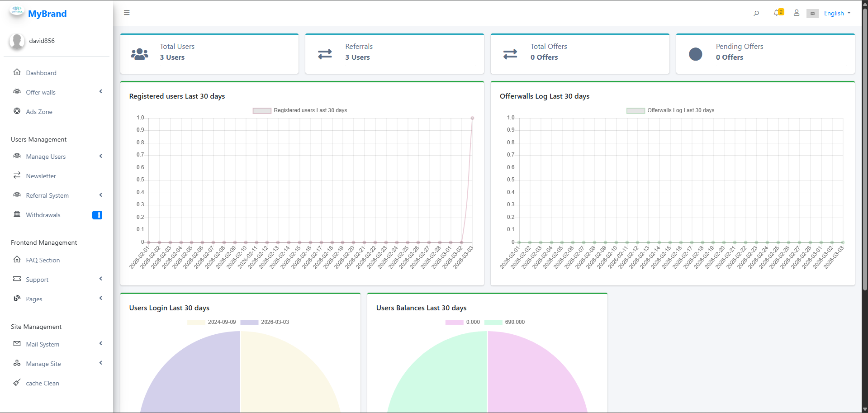The width and height of the screenshot is (868, 413).
Task: Click the david856 username link
Action: pyautogui.click(x=42, y=41)
